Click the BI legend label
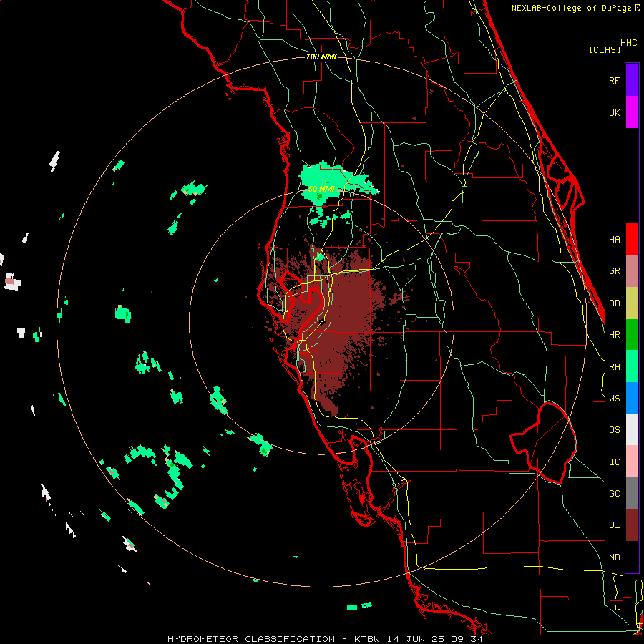The width and height of the screenshot is (644, 644). (614, 525)
